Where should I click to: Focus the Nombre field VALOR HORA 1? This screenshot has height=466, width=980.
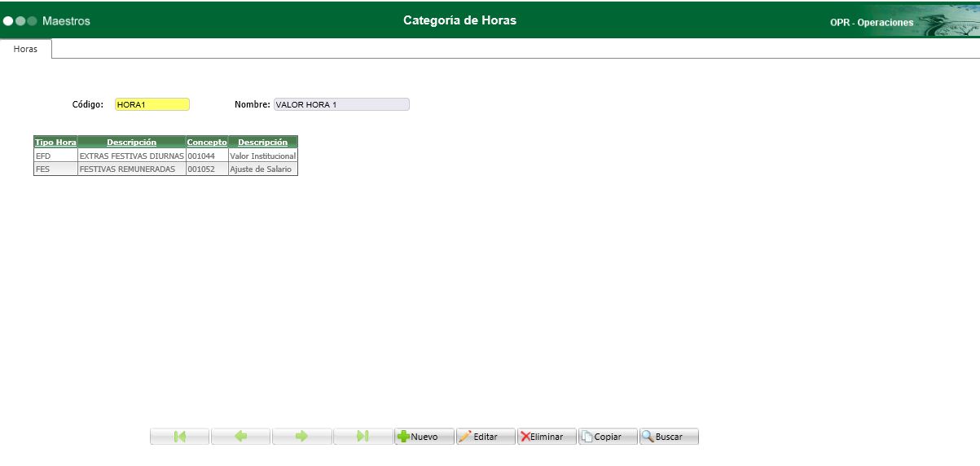point(341,104)
